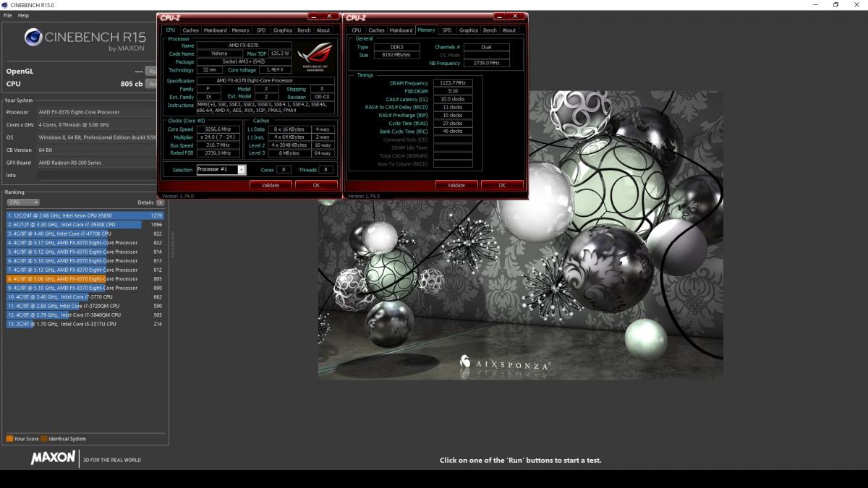
Task: Switch to Bench tab in left CPU-Z window
Action: point(305,30)
